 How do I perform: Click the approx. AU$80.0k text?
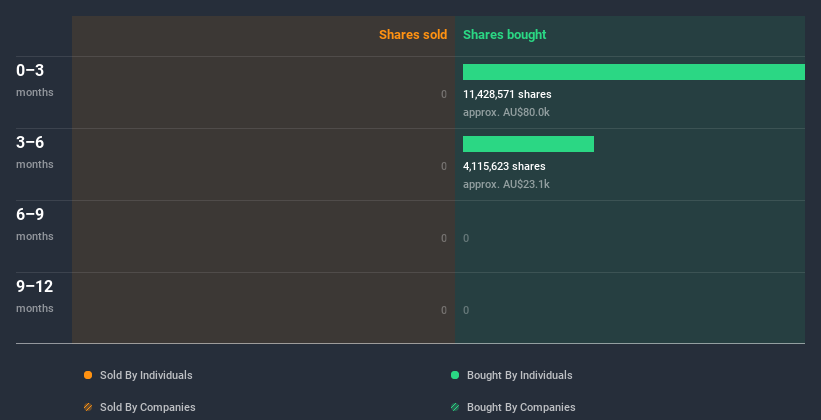506,112
